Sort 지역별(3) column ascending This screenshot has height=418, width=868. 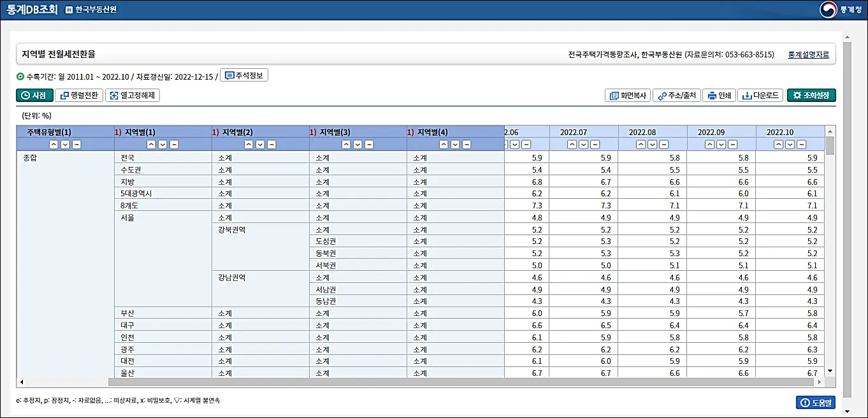click(x=346, y=145)
